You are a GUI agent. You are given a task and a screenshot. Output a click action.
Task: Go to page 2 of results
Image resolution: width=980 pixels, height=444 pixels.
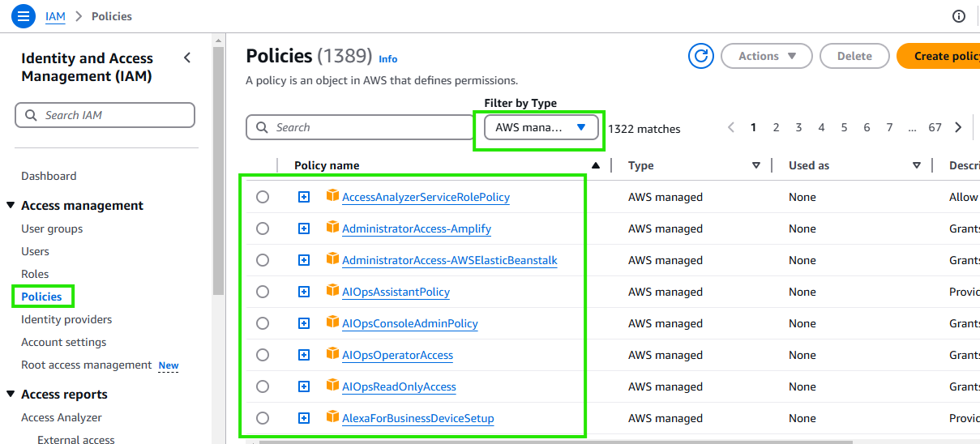pos(776,127)
